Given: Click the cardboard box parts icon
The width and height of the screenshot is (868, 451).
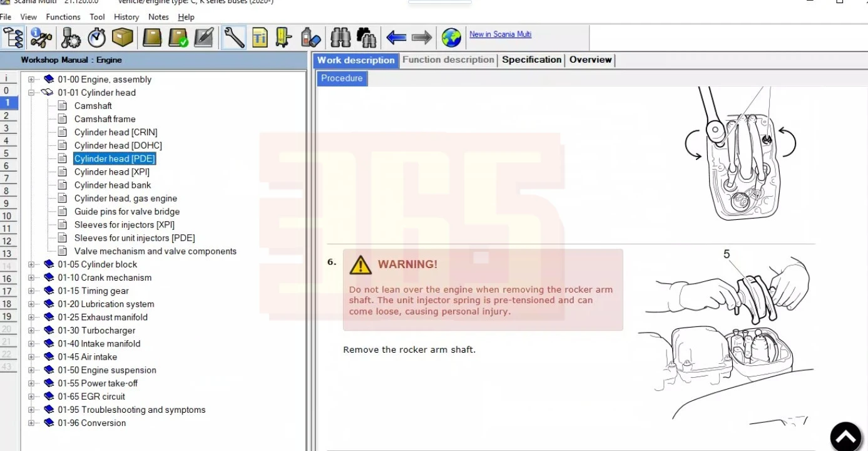Looking at the screenshot, I should coord(123,38).
